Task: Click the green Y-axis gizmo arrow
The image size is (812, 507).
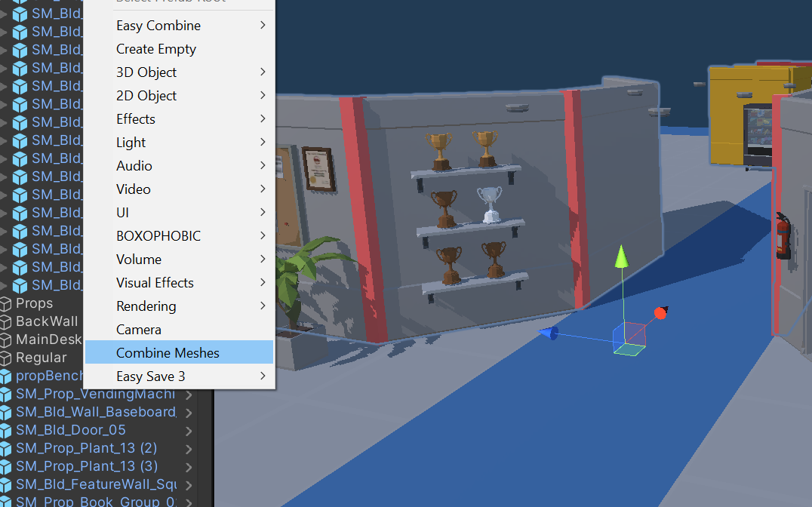Action: pos(621,257)
